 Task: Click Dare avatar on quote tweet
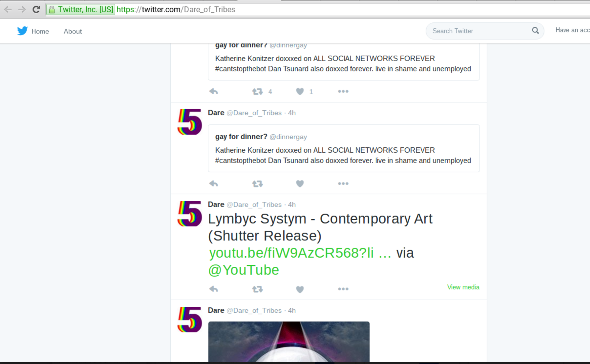click(190, 122)
